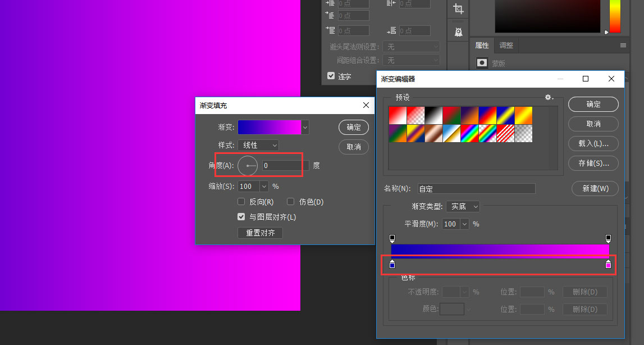This screenshot has width=644, height=345.
Task: Click the gradient preview swatch in fill dialog
Action: coord(270,128)
